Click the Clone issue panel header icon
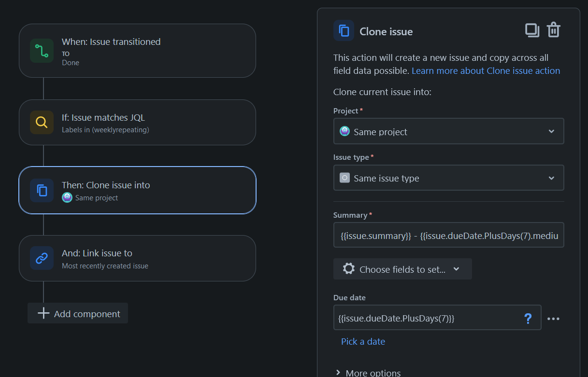Viewport: 588px width, 377px height. click(344, 31)
